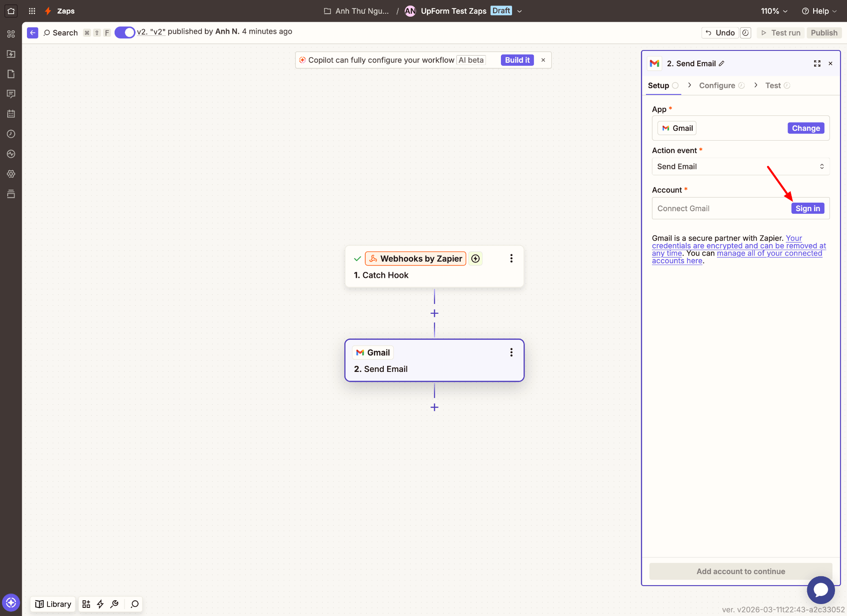Open the left sidebar settings gear icon
Image resolution: width=847 pixels, height=616 pixels.
(11, 174)
